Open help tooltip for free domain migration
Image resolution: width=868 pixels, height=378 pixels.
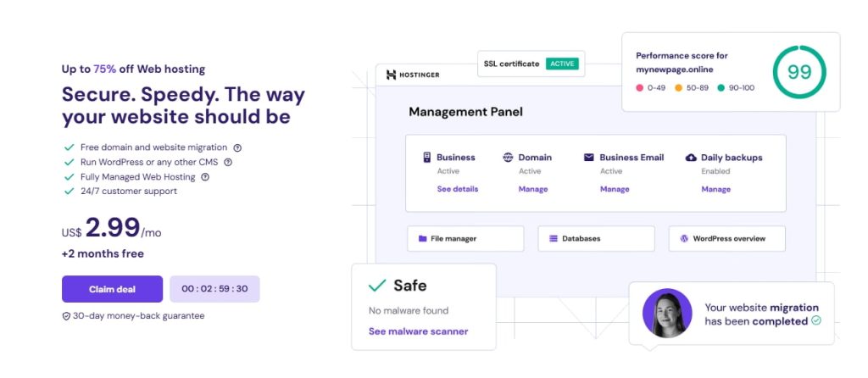point(237,147)
